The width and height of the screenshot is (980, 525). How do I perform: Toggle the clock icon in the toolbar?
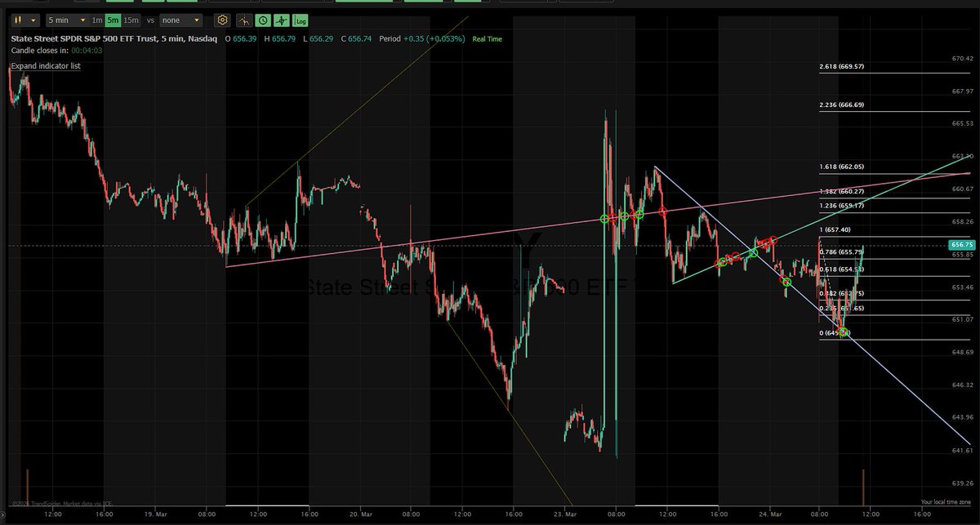coord(262,20)
